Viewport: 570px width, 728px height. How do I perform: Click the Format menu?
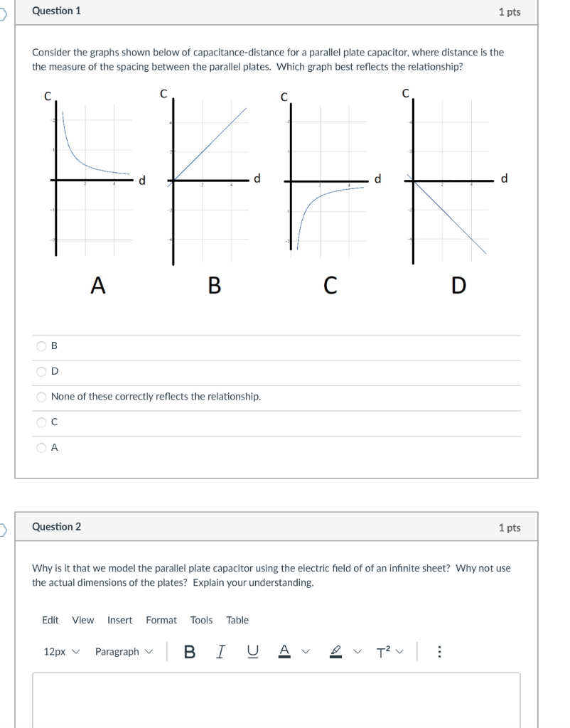coord(161,620)
